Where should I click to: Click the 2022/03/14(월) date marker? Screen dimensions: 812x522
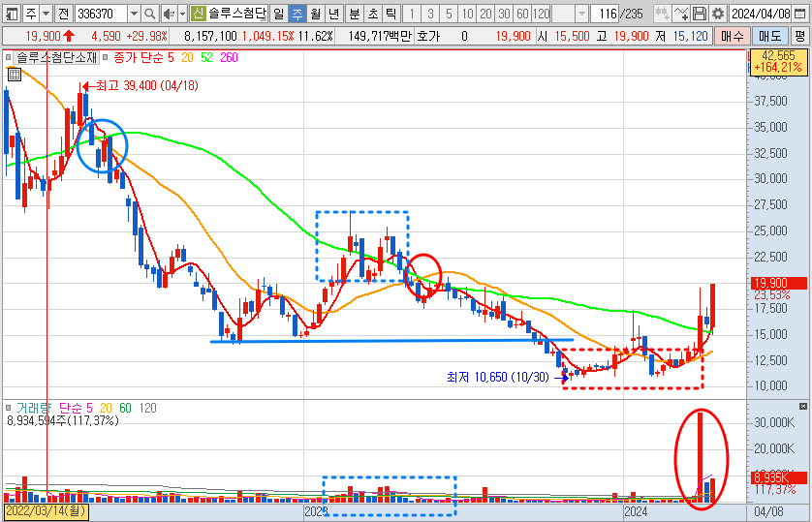tap(46, 511)
